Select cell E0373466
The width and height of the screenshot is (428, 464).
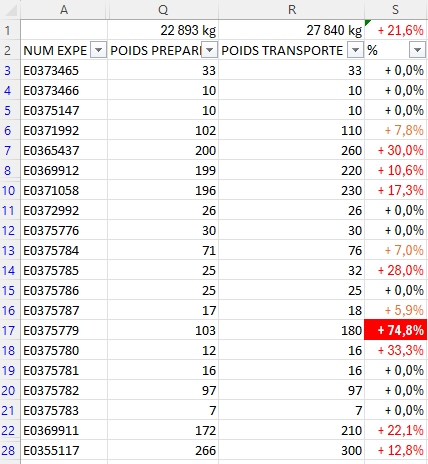coord(64,91)
